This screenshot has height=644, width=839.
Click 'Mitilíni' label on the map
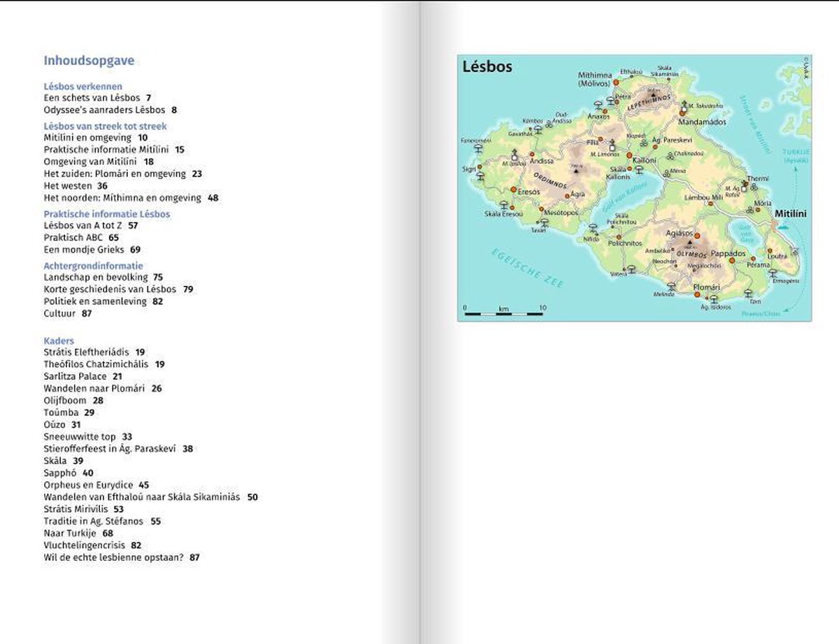pos(791,214)
